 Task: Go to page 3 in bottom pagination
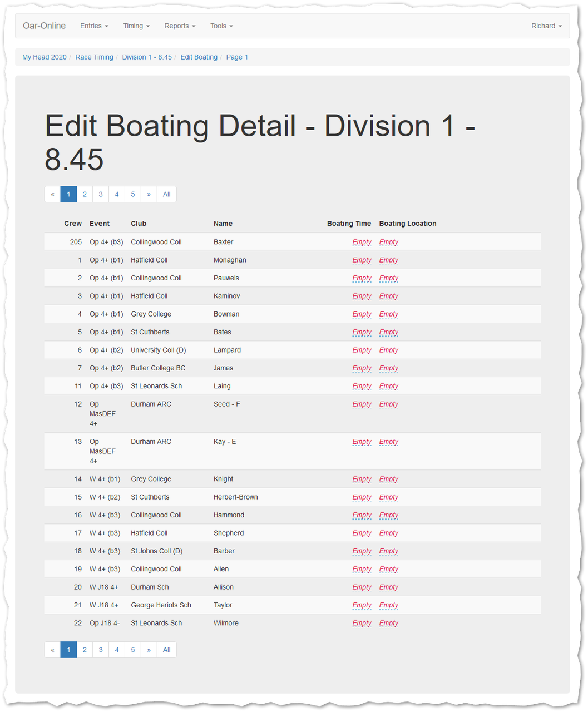pos(101,650)
